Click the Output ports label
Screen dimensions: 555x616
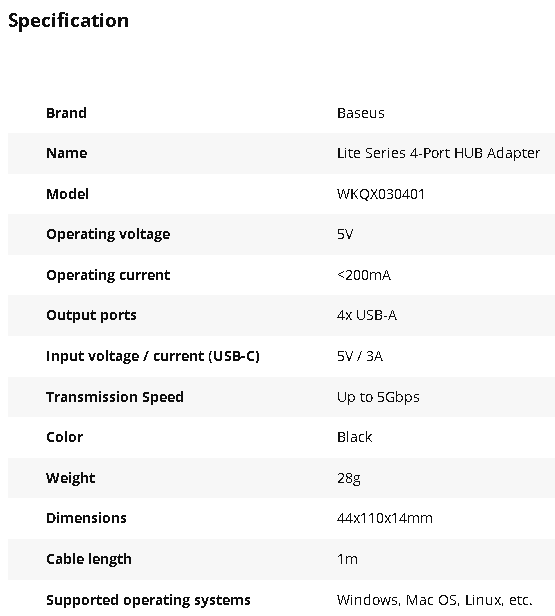click(92, 315)
